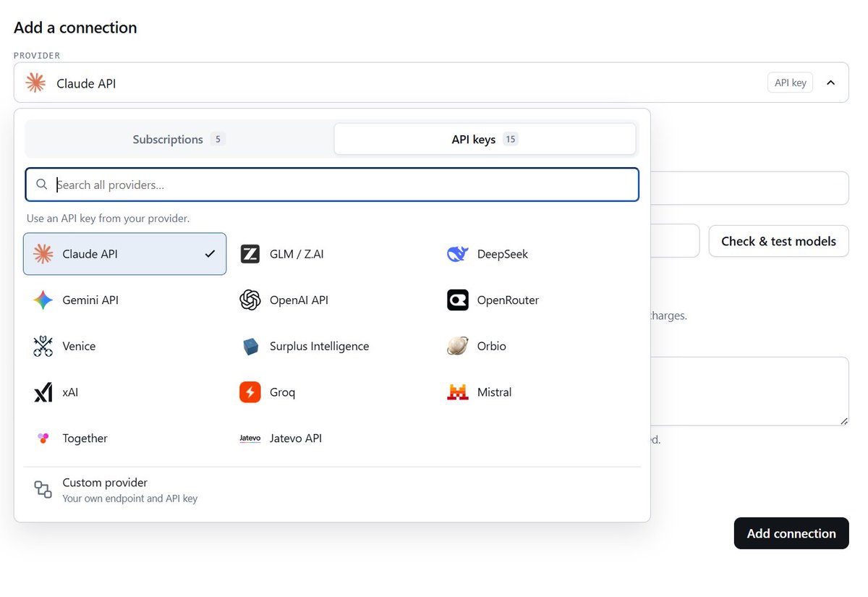Choose the Groq provider option
Image resolution: width=868 pixels, height=597 pixels.
point(333,392)
